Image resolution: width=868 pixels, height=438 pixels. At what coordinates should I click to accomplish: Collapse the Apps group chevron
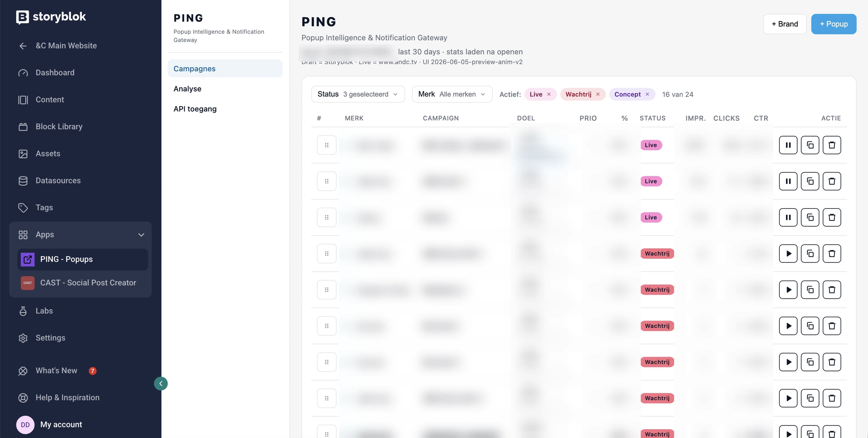(141, 235)
